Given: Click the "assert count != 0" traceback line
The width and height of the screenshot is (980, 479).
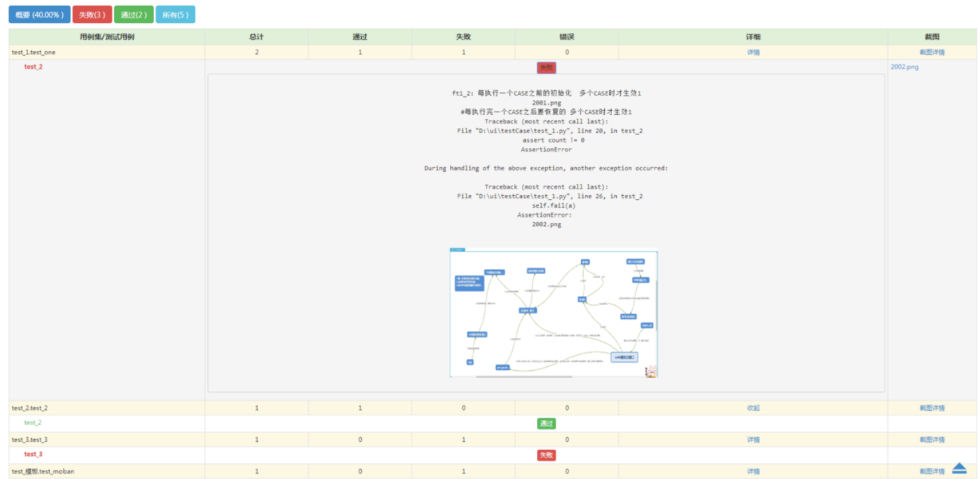Looking at the screenshot, I should 554,140.
